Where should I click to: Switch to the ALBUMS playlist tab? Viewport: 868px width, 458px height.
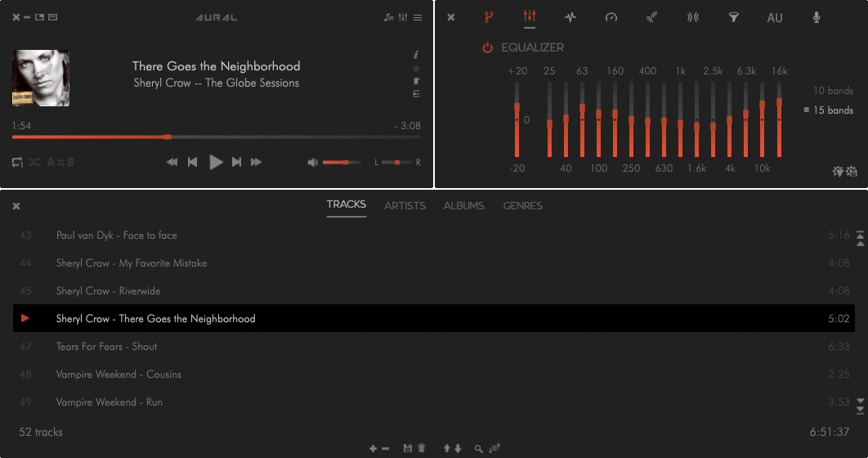click(x=463, y=205)
